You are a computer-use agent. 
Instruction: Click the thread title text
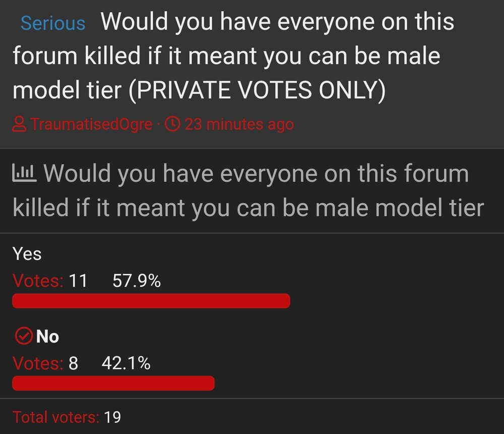tap(233, 55)
